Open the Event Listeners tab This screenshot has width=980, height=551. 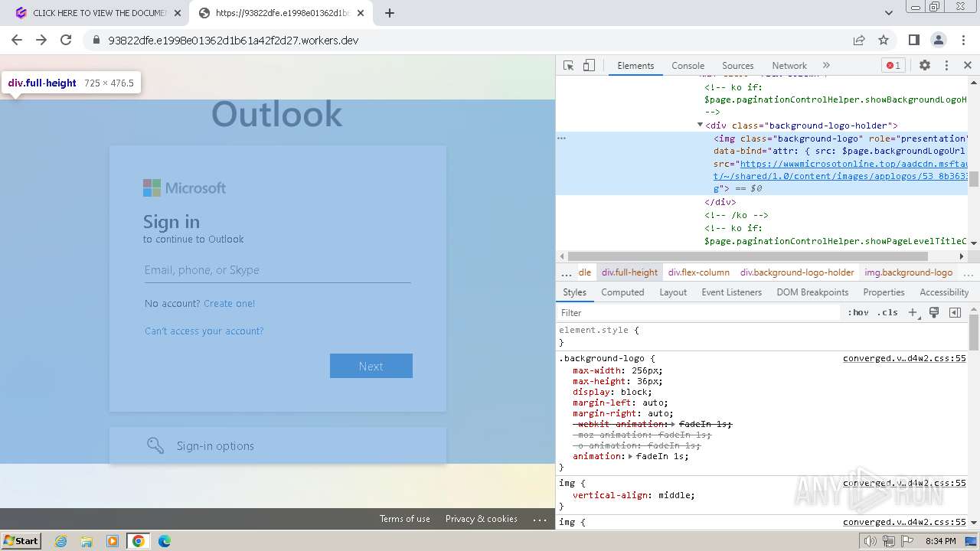[x=731, y=292]
